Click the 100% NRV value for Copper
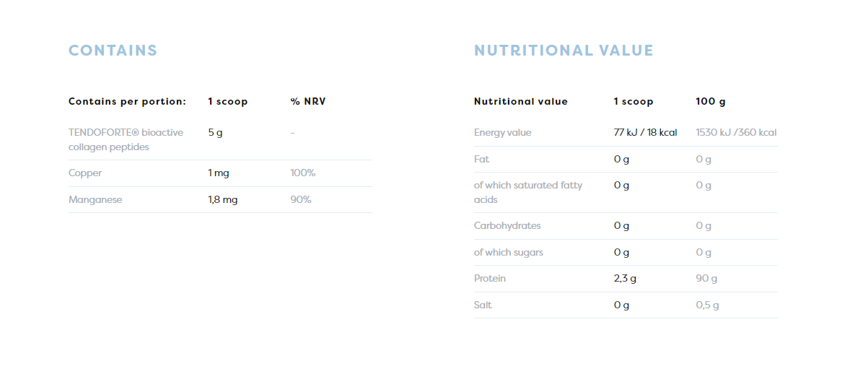 pyautogui.click(x=303, y=173)
